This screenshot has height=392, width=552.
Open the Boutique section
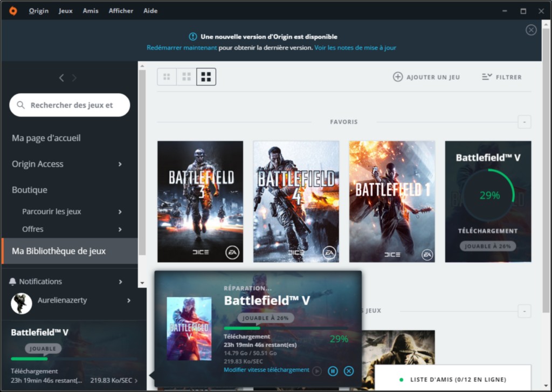(30, 190)
